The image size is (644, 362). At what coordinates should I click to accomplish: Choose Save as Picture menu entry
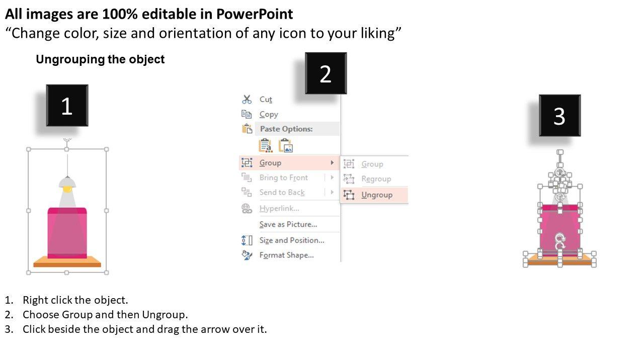pyautogui.click(x=288, y=224)
